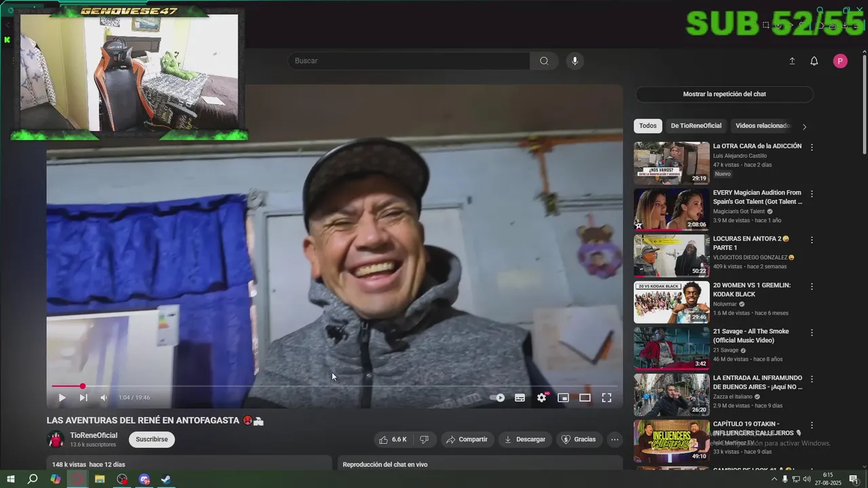Open the Windows notification center
Screen dimensions: 868x488
coord(853,479)
